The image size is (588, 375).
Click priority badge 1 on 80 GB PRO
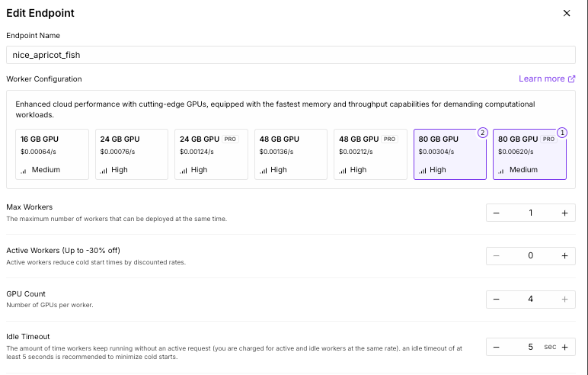[x=562, y=132]
